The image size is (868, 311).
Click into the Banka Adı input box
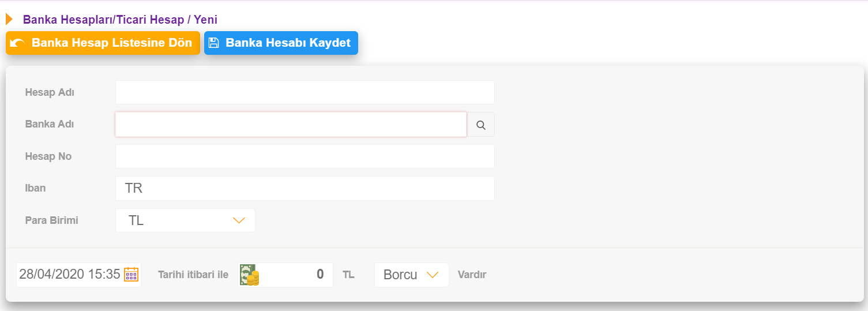291,125
